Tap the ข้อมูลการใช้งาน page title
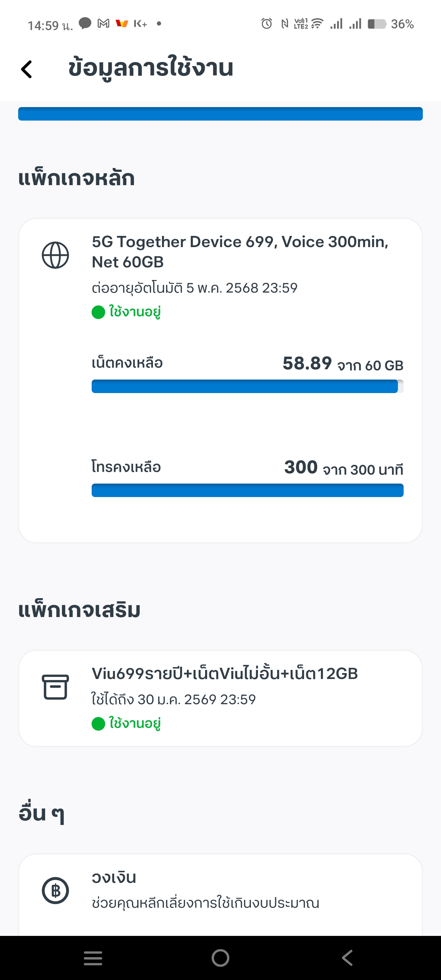 tap(151, 68)
